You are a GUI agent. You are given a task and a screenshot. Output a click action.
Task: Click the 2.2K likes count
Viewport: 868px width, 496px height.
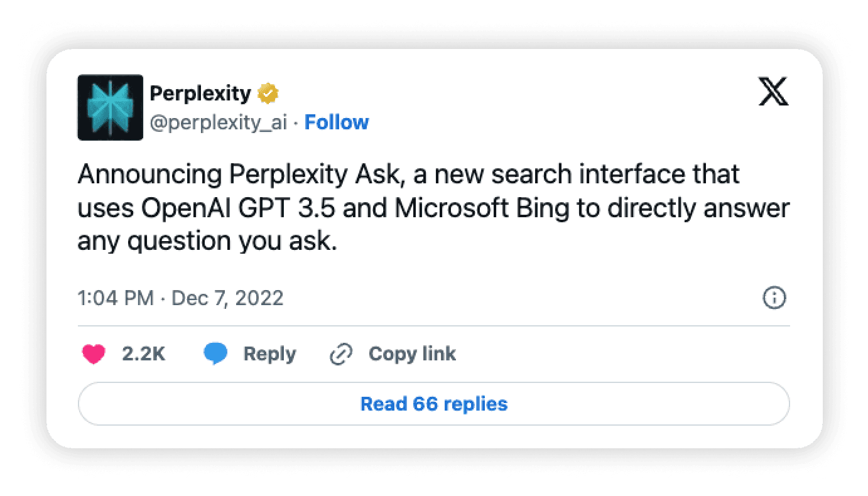[x=143, y=355]
